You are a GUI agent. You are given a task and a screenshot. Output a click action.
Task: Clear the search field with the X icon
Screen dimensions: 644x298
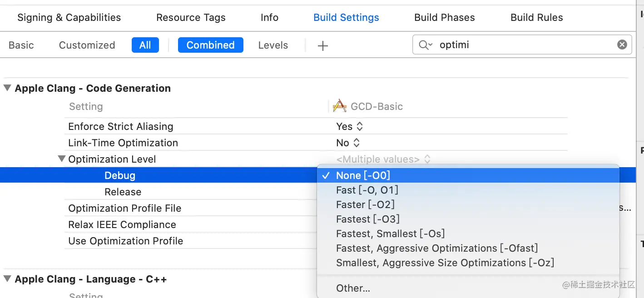pos(622,45)
